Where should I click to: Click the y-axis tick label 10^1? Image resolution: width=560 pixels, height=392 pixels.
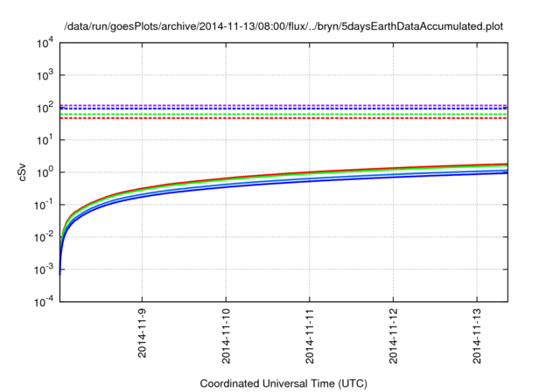(x=43, y=140)
